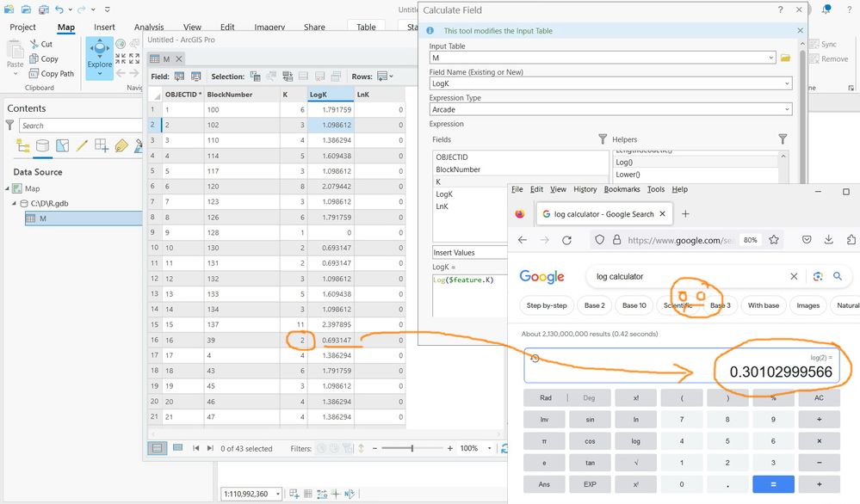The height and width of the screenshot is (504, 860).
Task: Open the Insert ribbon tab
Action: (104, 28)
